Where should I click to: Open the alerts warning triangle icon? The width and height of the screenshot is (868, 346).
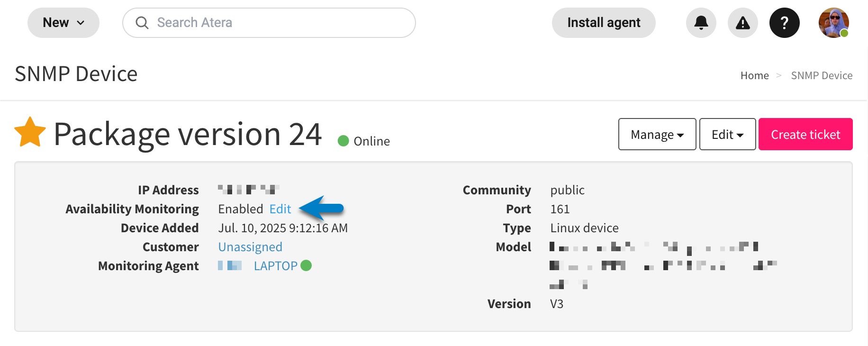tap(742, 23)
